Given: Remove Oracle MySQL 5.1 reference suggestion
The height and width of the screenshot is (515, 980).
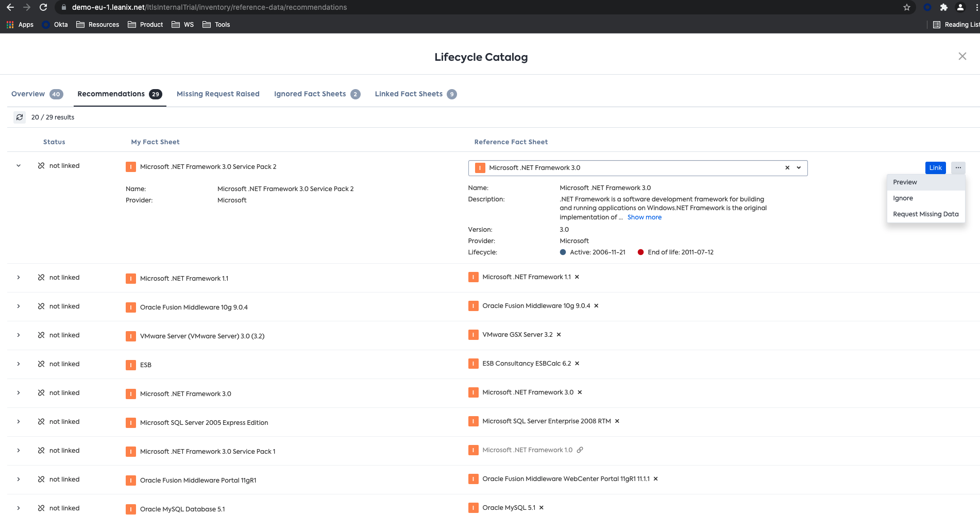Looking at the screenshot, I should pos(542,508).
